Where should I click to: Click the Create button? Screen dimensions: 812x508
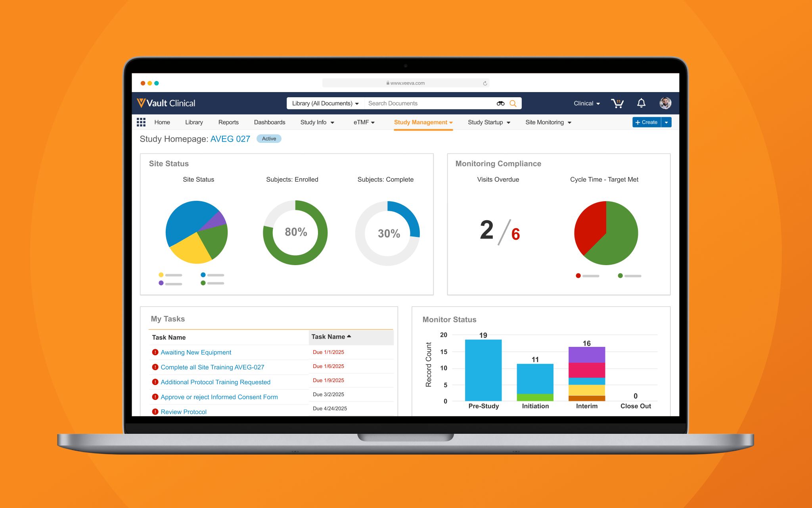[x=645, y=122]
